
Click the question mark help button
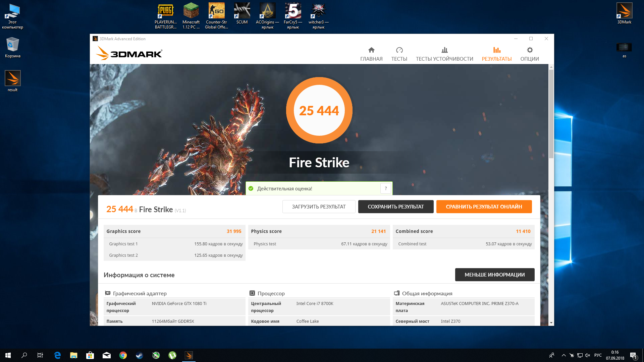click(x=386, y=188)
